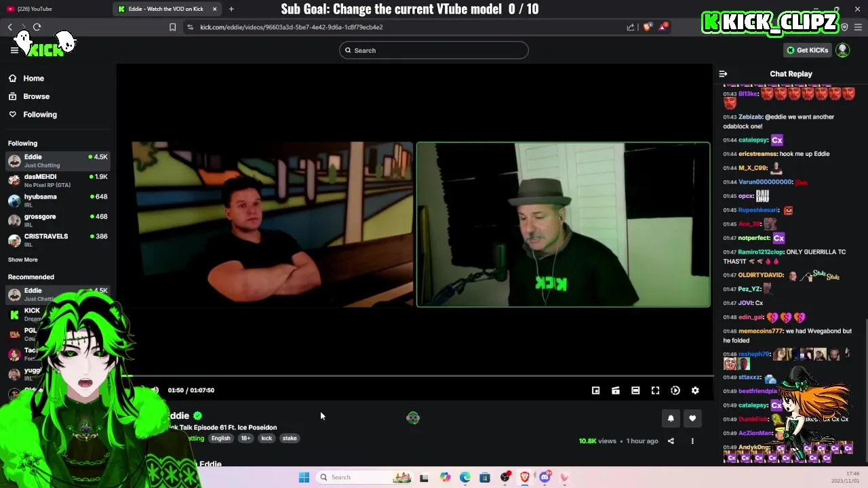Launch Copilot from taskbar
Viewport: 868px width, 488px height.
(x=445, y=477)
